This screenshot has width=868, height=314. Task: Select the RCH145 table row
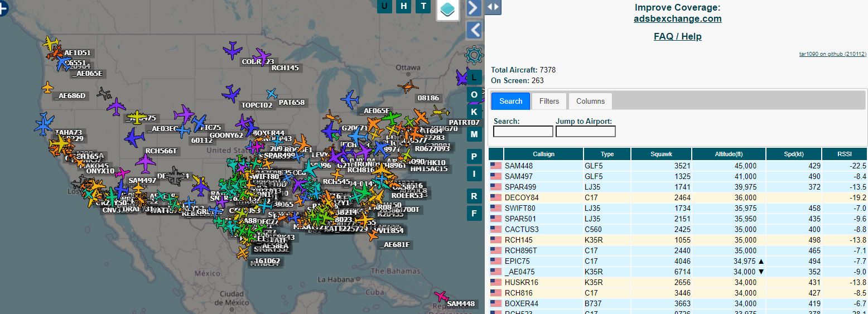coord(678,240)
